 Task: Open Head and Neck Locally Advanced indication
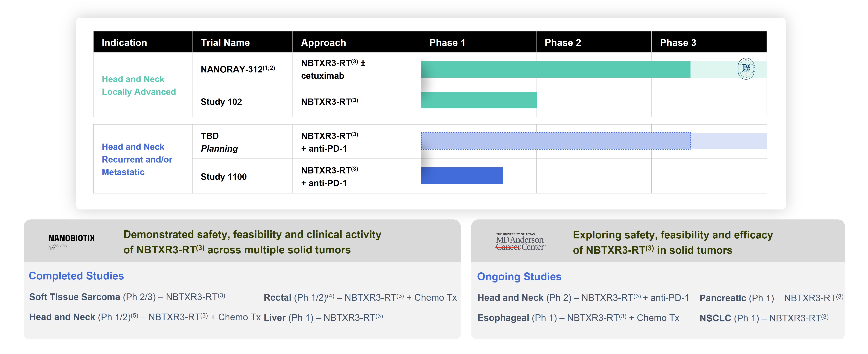point(138,85)
